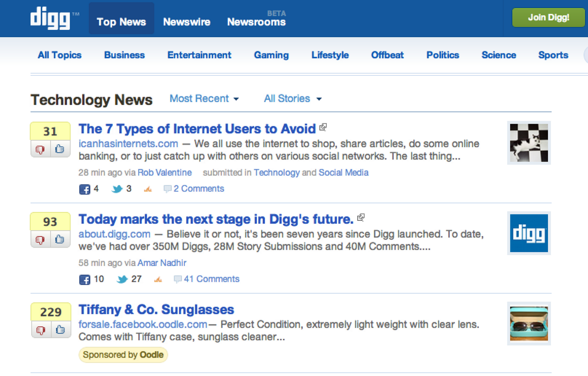Share 'Digg's future' story on Facebook icon
Screen dimensions: 588x376
(85, 280)
